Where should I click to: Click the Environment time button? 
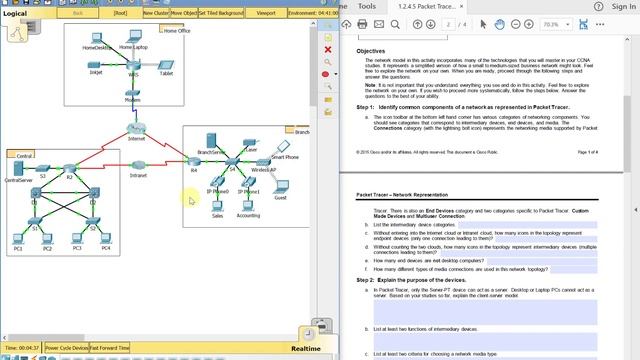313,13
